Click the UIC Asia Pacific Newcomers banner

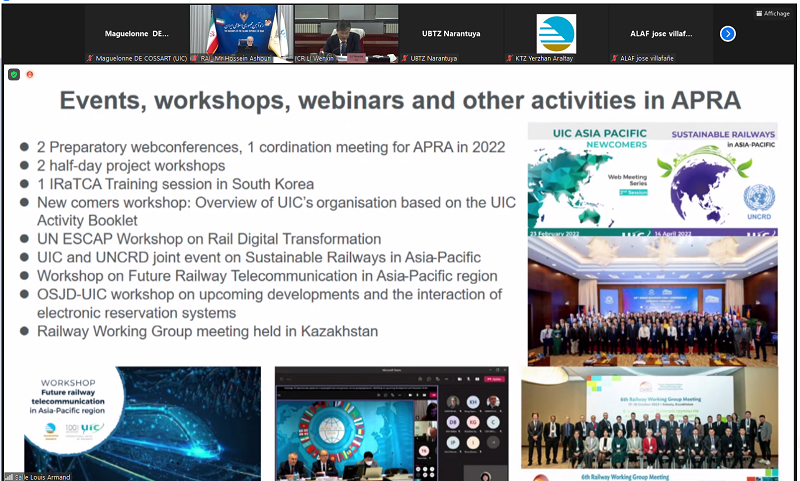point(652,175)
